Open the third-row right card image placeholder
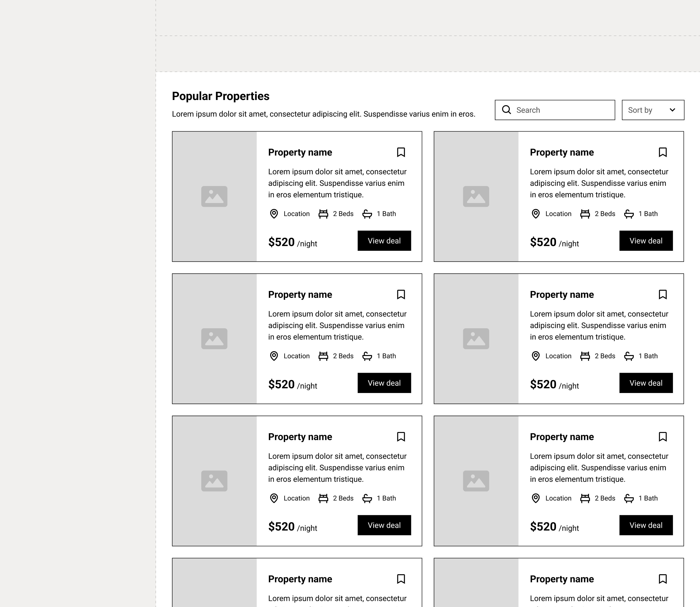The image size is (700, 607). tap(476, 481)
